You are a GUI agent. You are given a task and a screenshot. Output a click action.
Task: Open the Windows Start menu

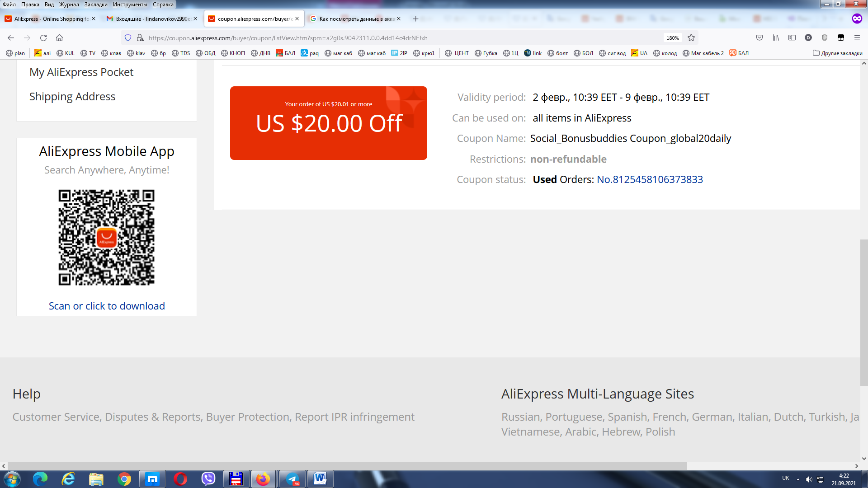(x=12, y=479)
